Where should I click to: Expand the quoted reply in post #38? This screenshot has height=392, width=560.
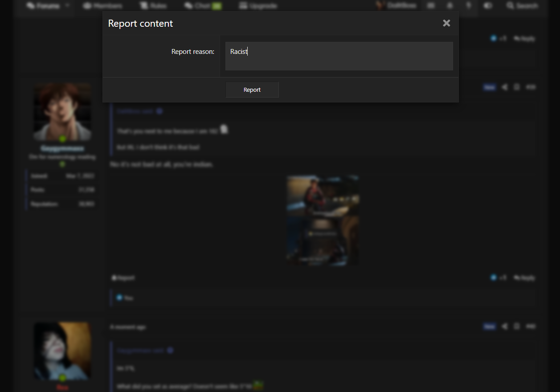tap(160, 111)
